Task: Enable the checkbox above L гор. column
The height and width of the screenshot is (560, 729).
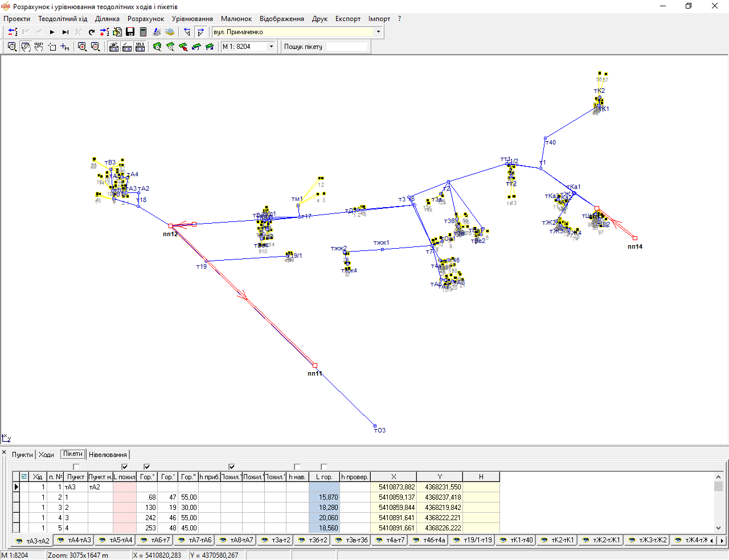Action: coord(324,467)
